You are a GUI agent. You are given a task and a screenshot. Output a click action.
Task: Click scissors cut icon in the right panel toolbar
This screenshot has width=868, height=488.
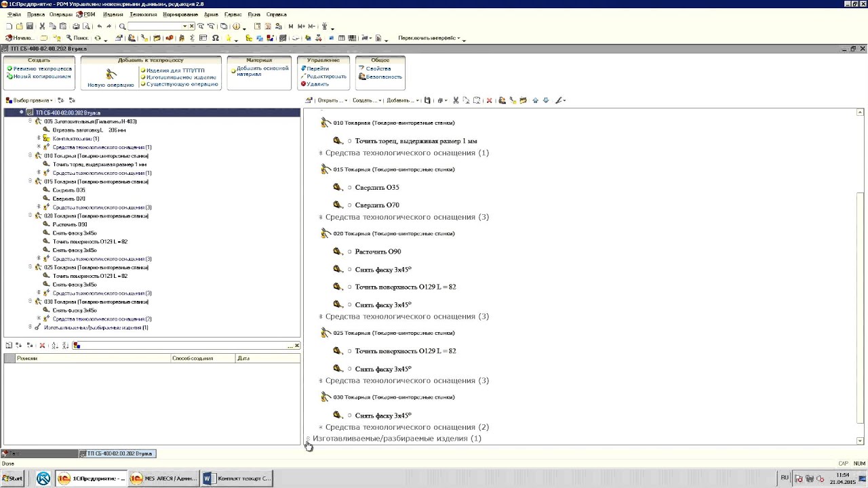pos(456,100)
